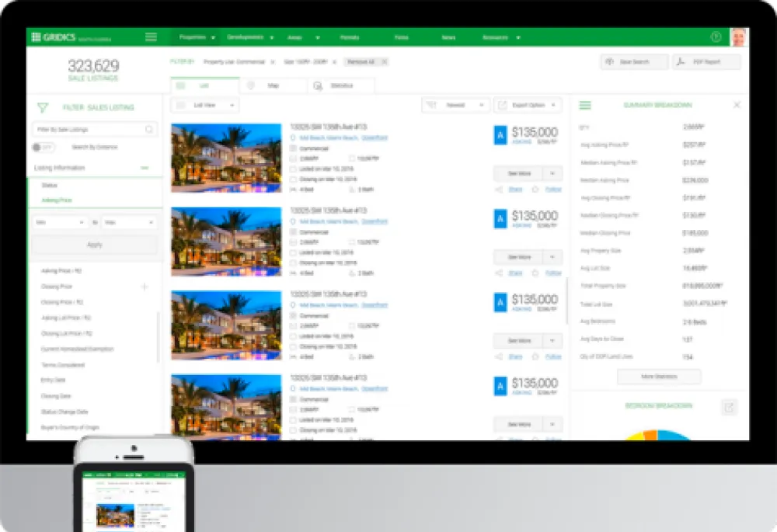Click first listing's Follow star icon
This screenshot has width=777, height=532.
tap(535, 190)
